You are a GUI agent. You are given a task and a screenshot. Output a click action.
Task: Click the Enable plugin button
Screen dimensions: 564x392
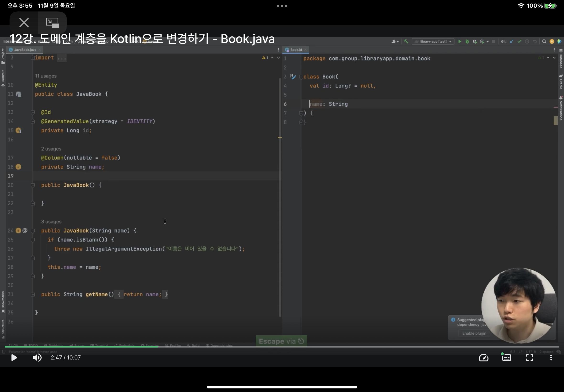pos(474,333)
